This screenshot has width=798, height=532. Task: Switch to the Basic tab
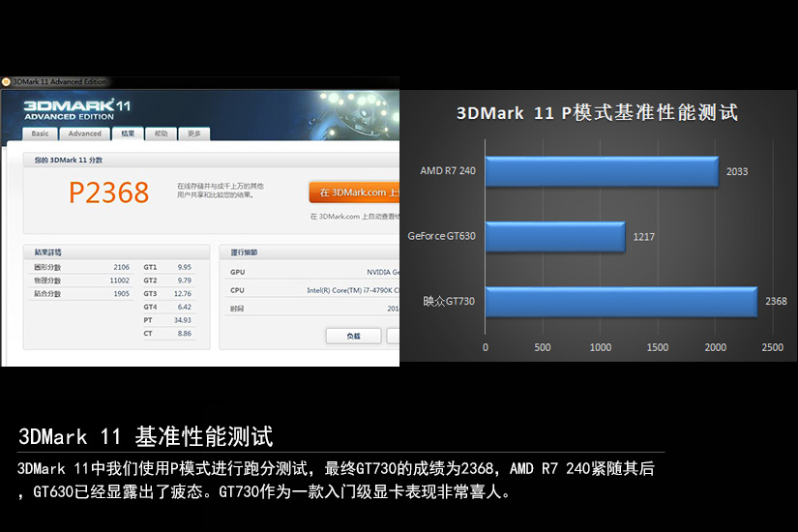pyautogui.click(x=40, y=133)
